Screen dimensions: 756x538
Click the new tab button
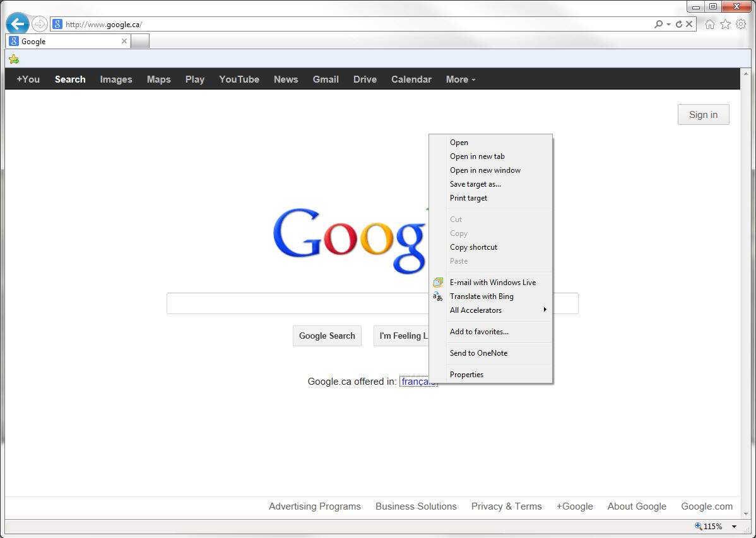140,41
